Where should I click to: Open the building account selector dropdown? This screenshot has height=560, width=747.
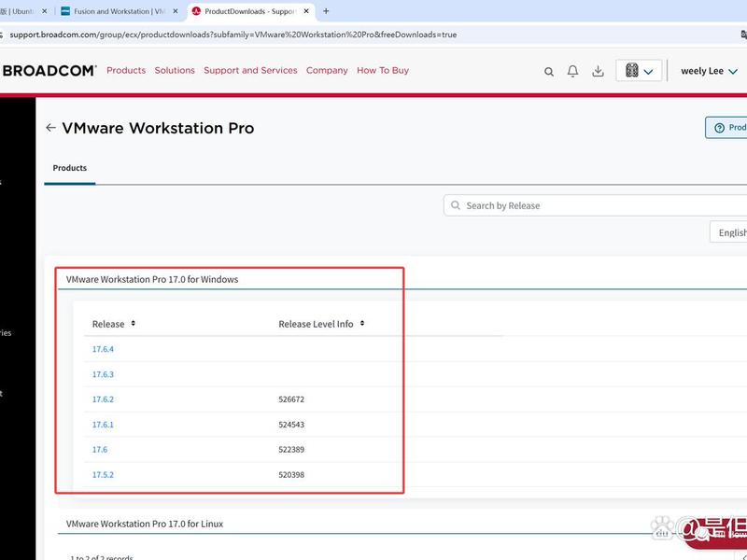(639, 71)
